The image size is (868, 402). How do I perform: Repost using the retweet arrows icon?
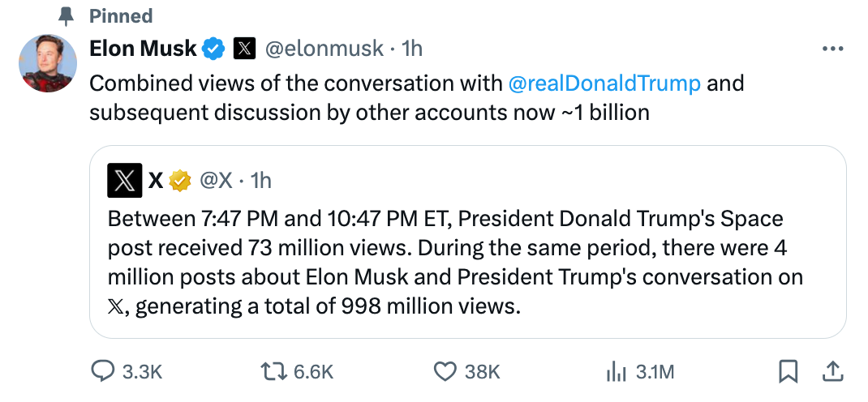pyautogui.click(x=273, y=371)
